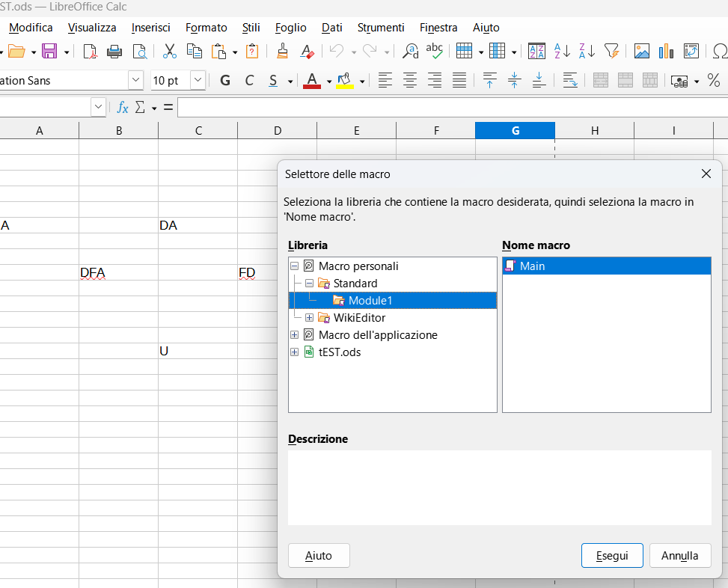Screen dimensions: 728x588
Task: Toggle the Wrap text button
Action: point(570,81)
